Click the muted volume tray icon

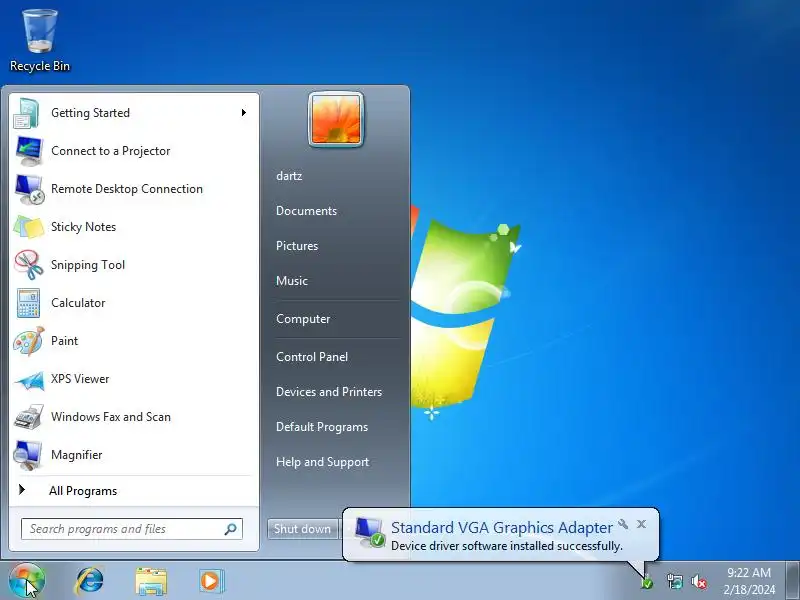point(699,581)
